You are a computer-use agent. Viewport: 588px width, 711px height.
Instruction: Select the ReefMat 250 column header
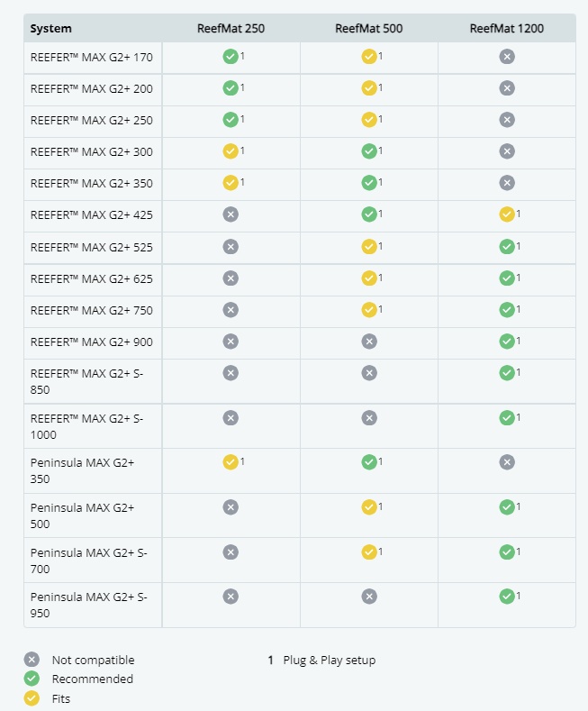[231, 29]
